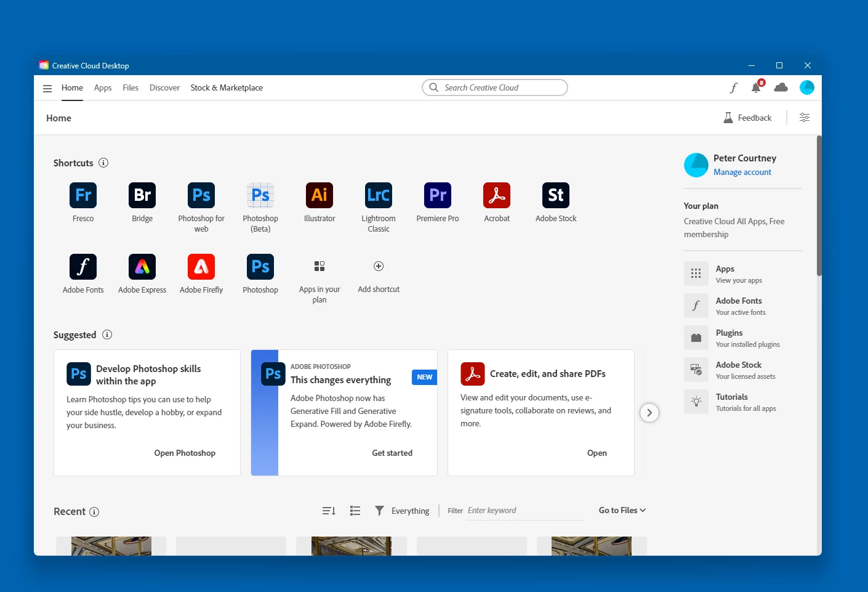Open the Files tab
This screenshot has height=592, width=868.
[131, 87]
